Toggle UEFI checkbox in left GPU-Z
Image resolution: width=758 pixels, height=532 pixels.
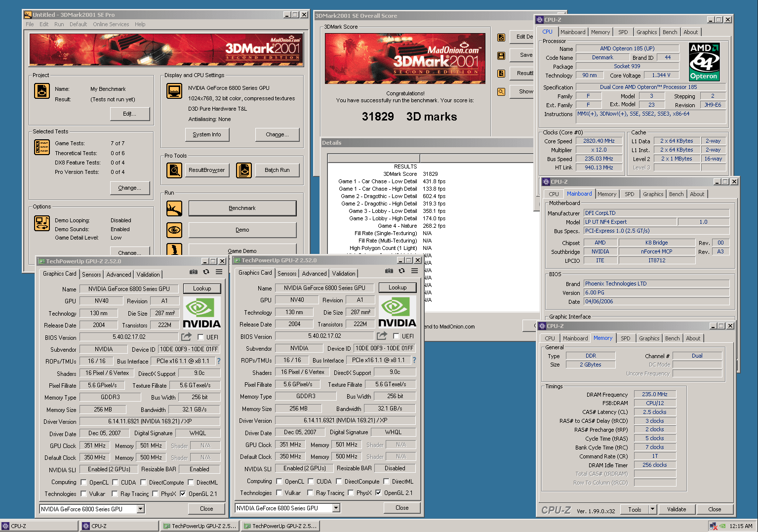click(200, 337)
